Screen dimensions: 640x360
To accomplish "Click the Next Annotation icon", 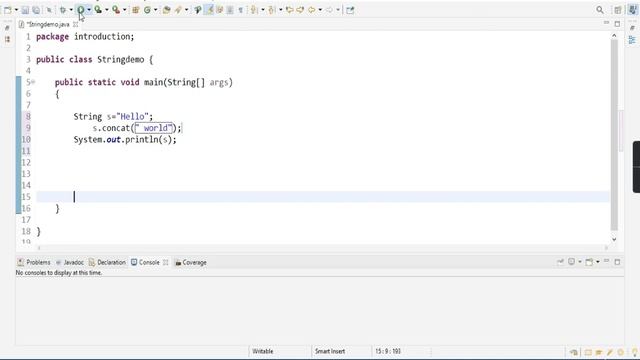I will pos(254,10).
